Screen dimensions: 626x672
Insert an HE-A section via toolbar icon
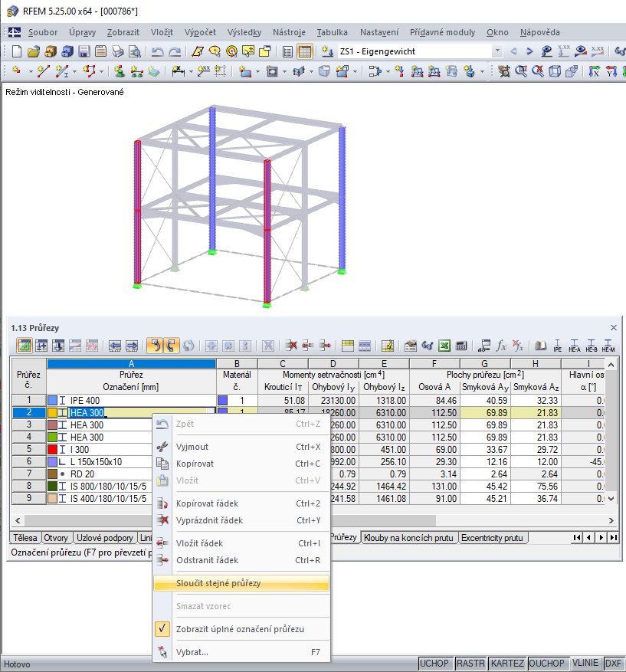pos(574,346)
